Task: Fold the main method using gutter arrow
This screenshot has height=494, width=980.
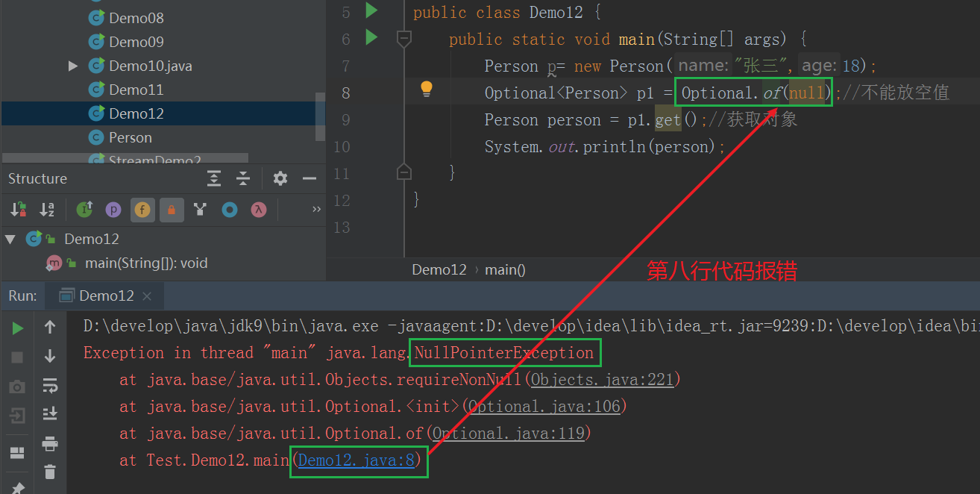Action: coord(403,39)
